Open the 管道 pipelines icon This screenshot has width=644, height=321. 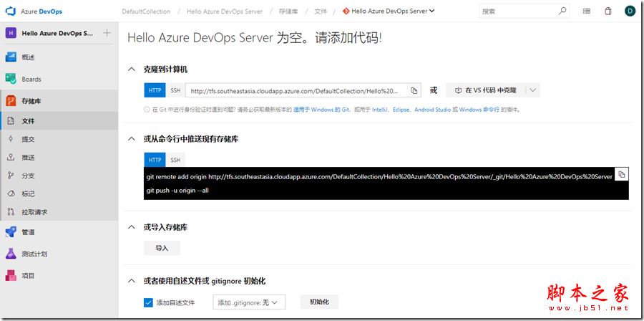coord(11,232)
